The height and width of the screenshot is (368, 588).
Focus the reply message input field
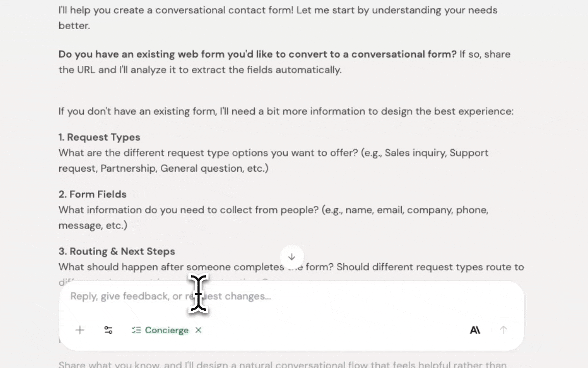[306, 296]
